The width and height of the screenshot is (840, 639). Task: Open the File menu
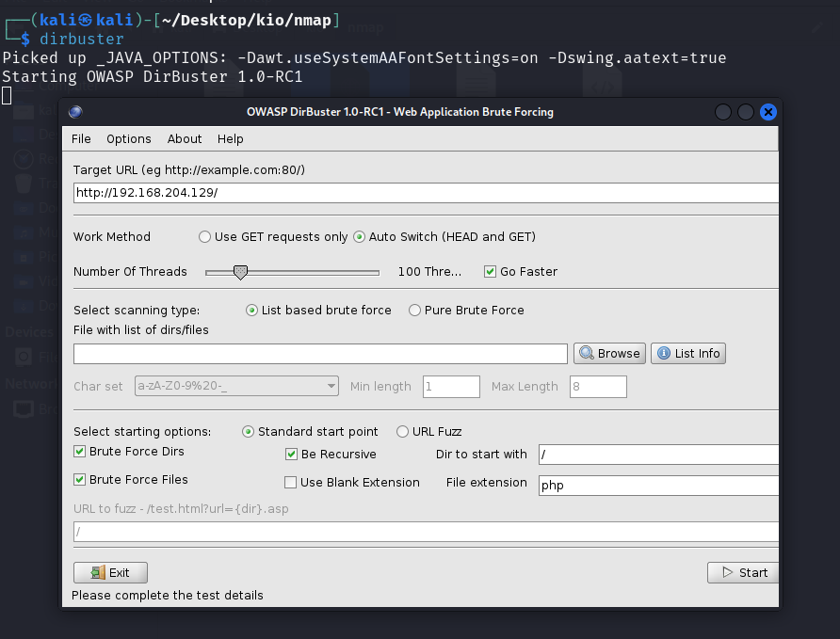81,139
